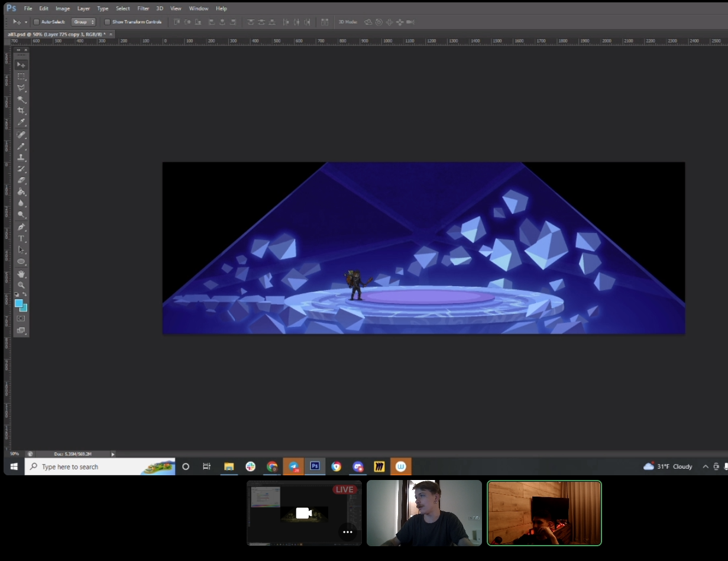
Task: Select the Clone Stamp tool
Action: (x=21, y=157)
